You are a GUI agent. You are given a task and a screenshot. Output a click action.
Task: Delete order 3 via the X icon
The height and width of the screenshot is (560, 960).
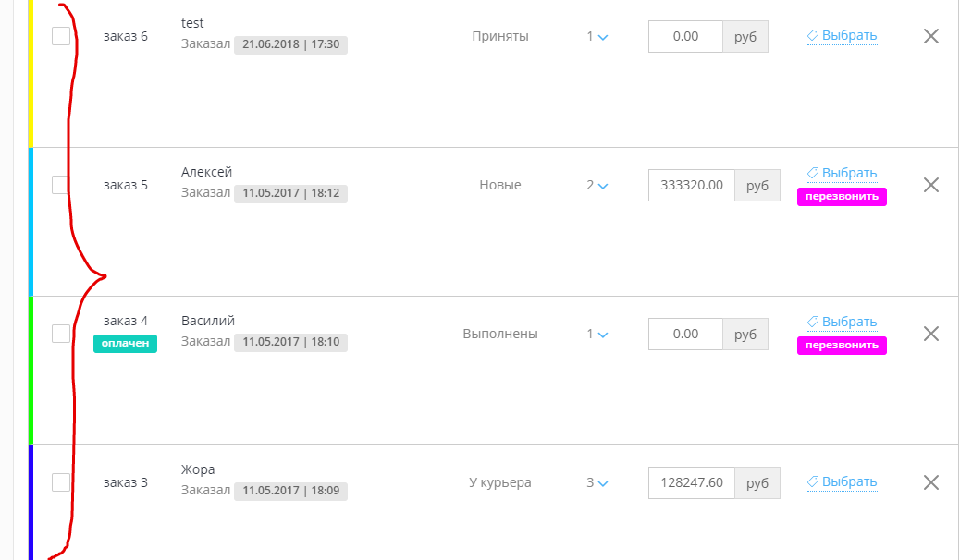931,482
